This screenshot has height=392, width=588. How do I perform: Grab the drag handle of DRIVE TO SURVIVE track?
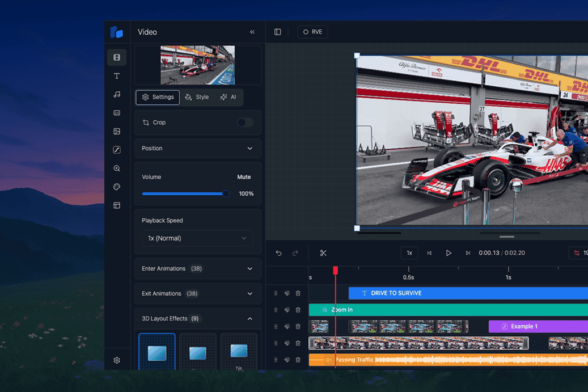pos(276,293)
